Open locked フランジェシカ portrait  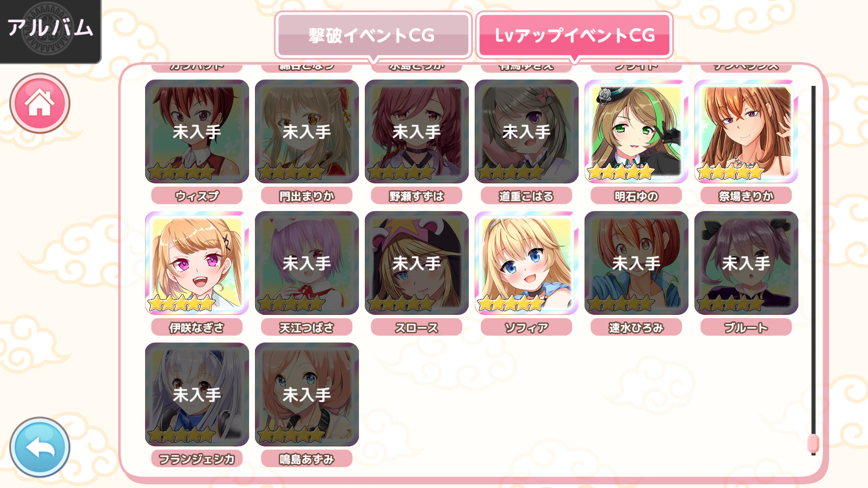pos(197,394)
